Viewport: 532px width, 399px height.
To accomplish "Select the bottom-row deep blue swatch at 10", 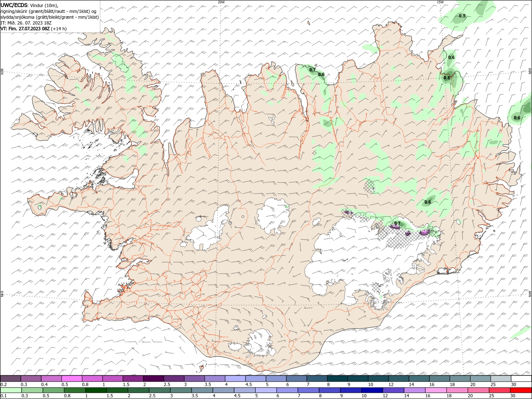I will [372, 390].
